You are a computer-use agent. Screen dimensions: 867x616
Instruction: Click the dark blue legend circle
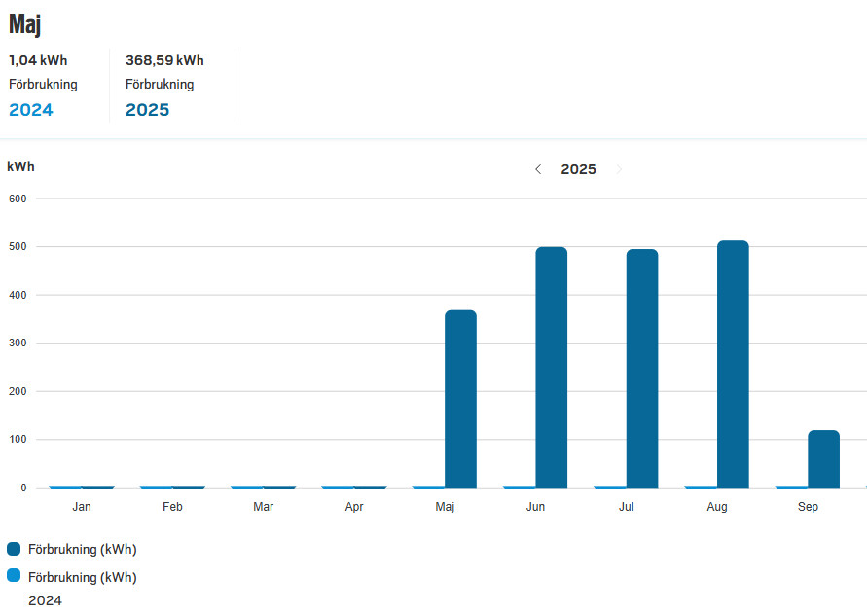[x=14, y=549]
